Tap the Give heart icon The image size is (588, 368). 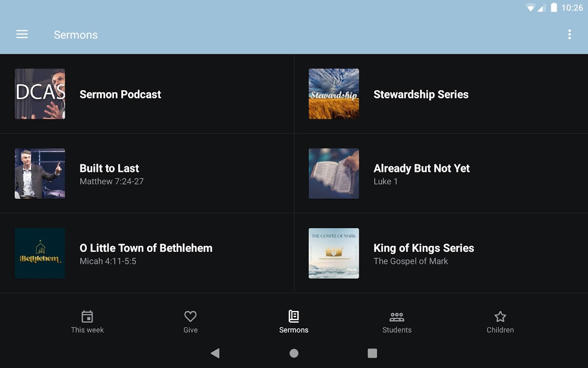point(190,316)
